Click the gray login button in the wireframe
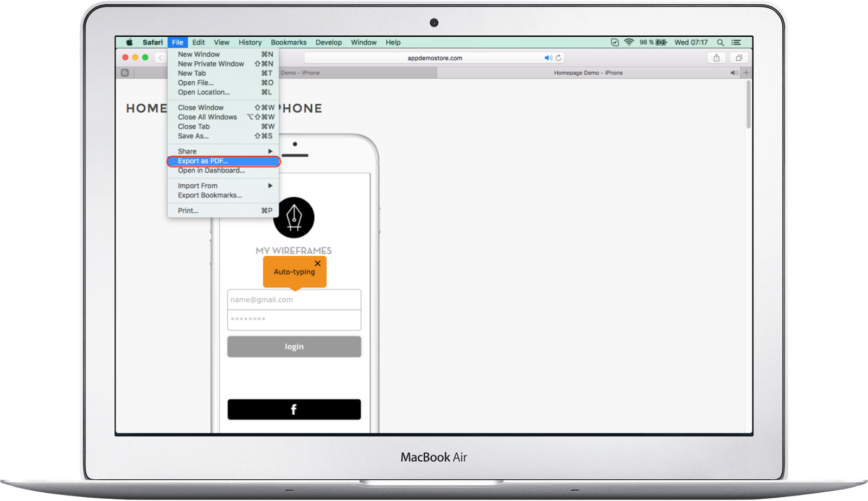This screenshot has width=868, height=501. point(293,346)
